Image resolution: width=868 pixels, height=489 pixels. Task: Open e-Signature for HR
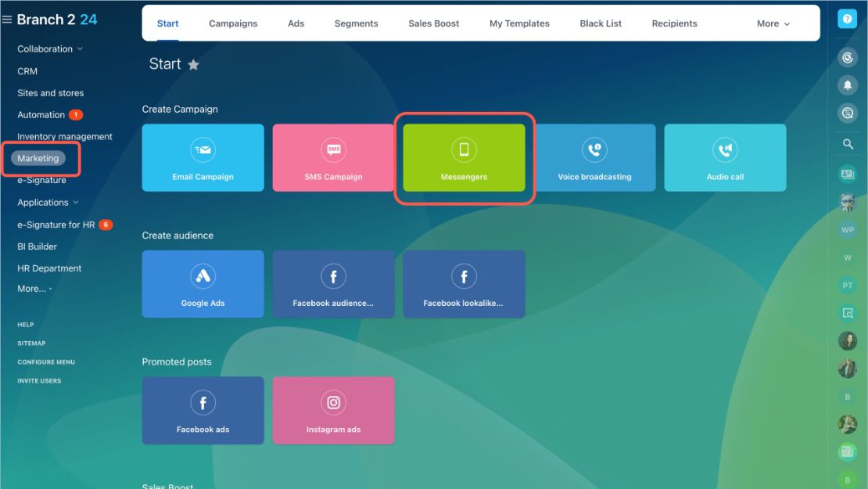click(x=56, y=225)
